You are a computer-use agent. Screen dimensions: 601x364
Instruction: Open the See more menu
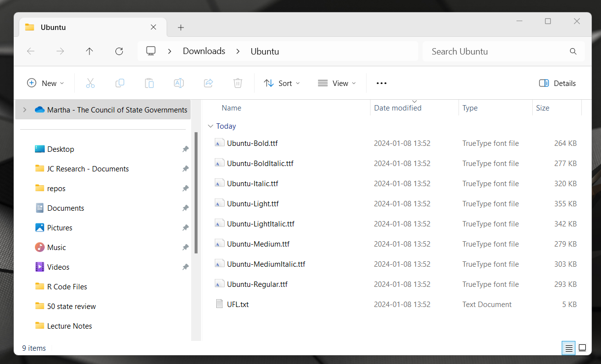381,83
